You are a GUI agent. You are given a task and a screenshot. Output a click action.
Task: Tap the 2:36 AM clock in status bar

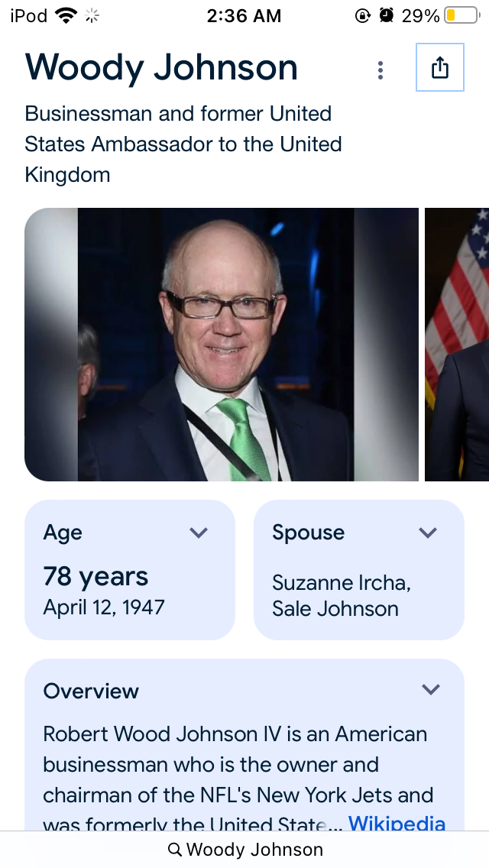click(244, 16)
